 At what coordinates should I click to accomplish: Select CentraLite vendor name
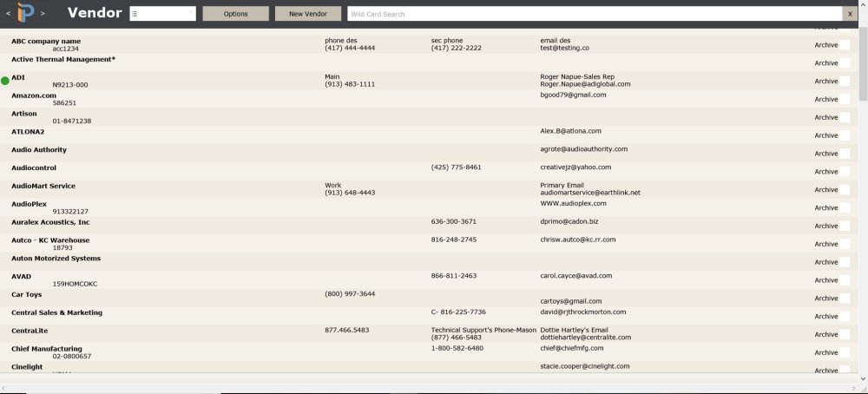click(x=30, y=331)
